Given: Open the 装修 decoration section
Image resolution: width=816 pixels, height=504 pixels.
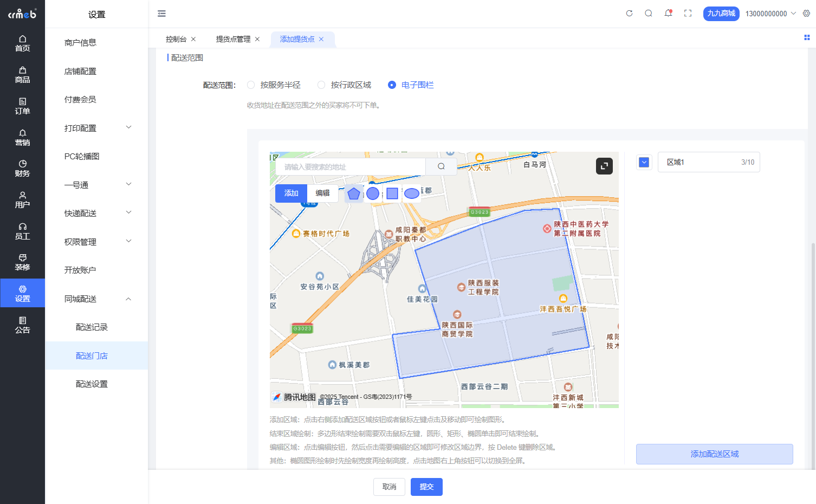Looking at the screenshot, I should 22,262.
